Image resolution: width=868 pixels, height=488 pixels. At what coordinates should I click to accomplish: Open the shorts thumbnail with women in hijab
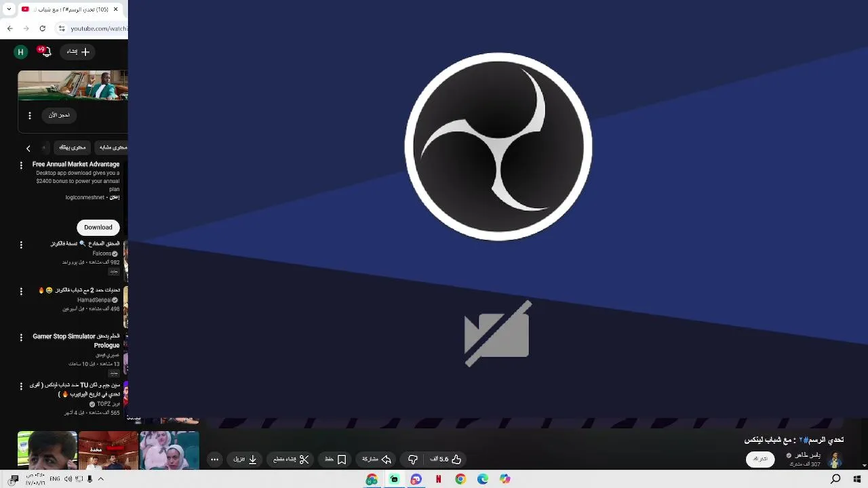tap(170, 450)
